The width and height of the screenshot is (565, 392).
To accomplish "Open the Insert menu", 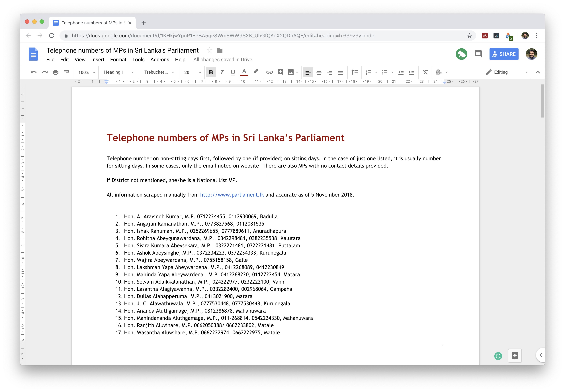I will click(x=98, y=60).
